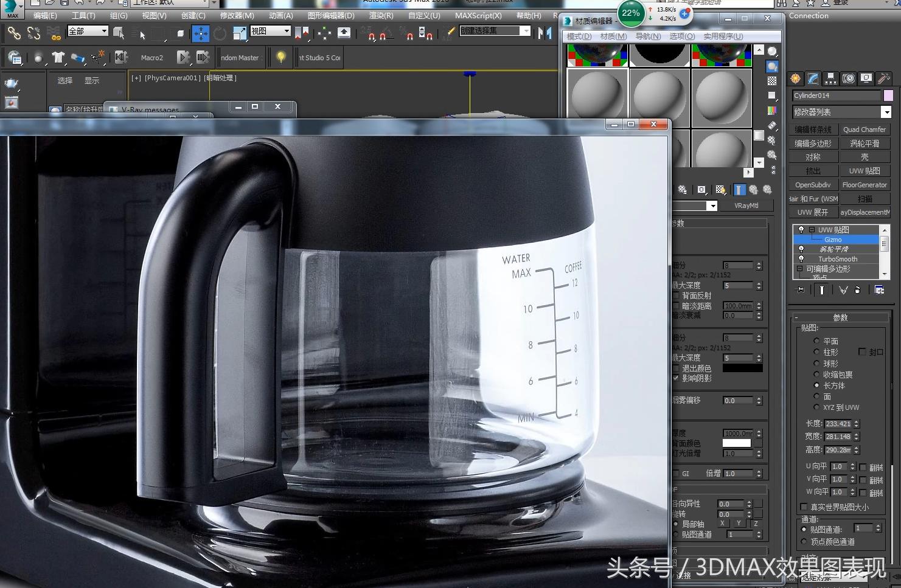
Task: Click the 长度 length value field
Action: tap(838, 424)
